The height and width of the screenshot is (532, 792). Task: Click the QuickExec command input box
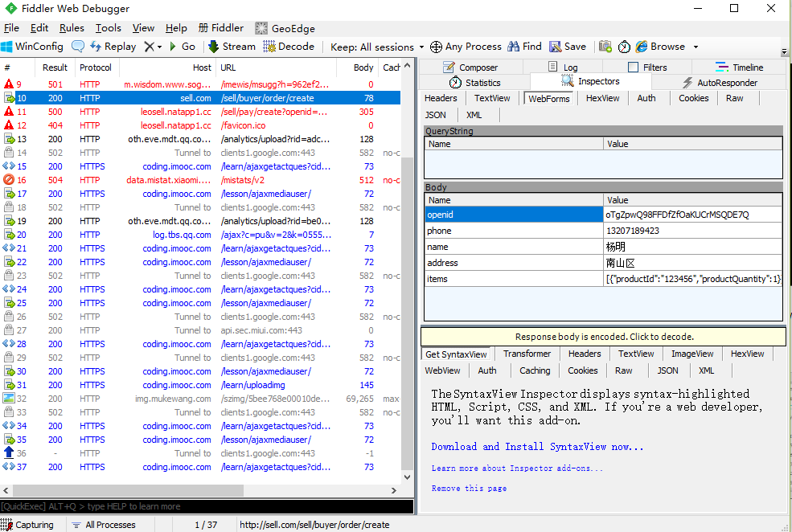click(207, 506)
